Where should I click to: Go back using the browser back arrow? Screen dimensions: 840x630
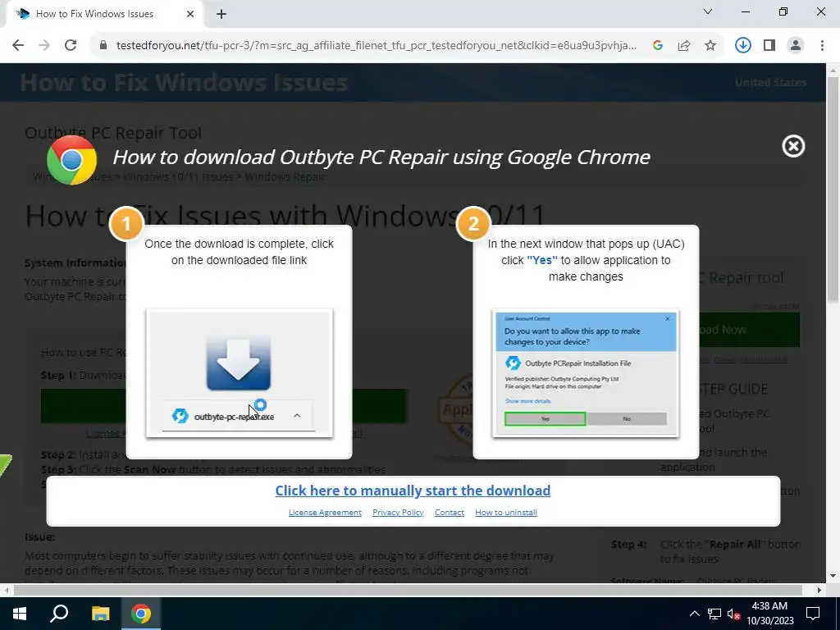18,46
